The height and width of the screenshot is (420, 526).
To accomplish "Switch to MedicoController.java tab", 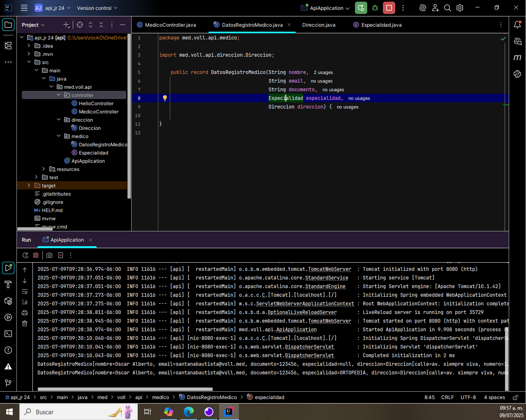I will click(x=167, y=25).
